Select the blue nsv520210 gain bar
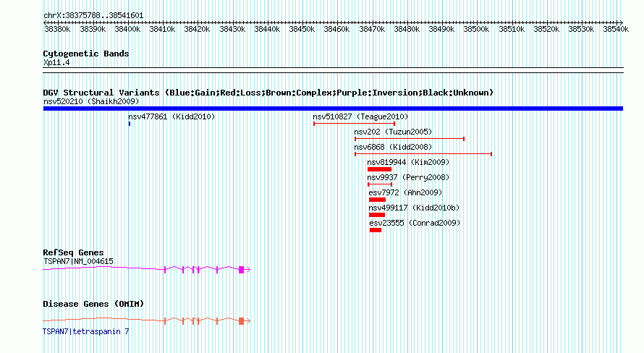The width and height of the screenshot is (644, 353). pos(333,109)
